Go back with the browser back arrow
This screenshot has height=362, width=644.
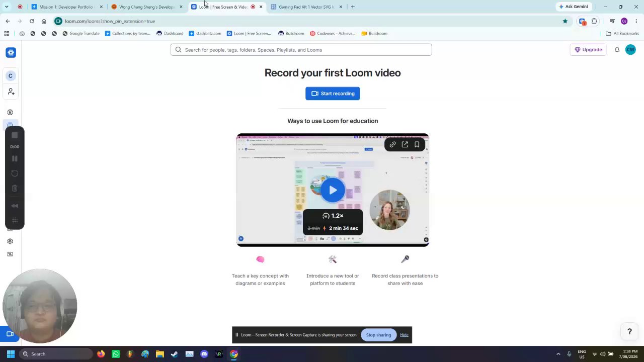(x=8, y=21)
